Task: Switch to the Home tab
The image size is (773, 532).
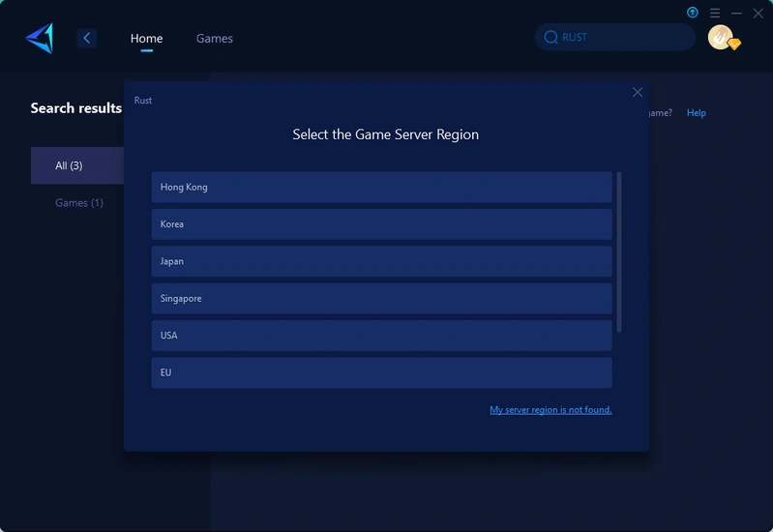Action: tap(146, 39)
